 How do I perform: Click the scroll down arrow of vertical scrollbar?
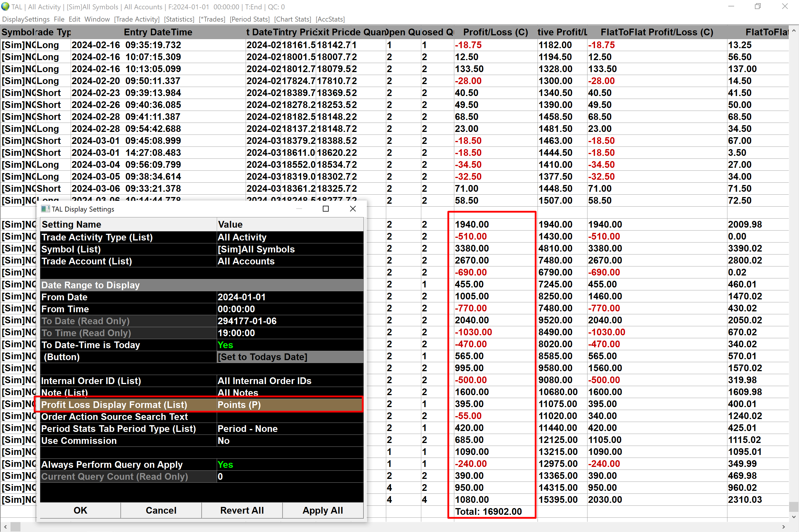(x=793, y=517)
